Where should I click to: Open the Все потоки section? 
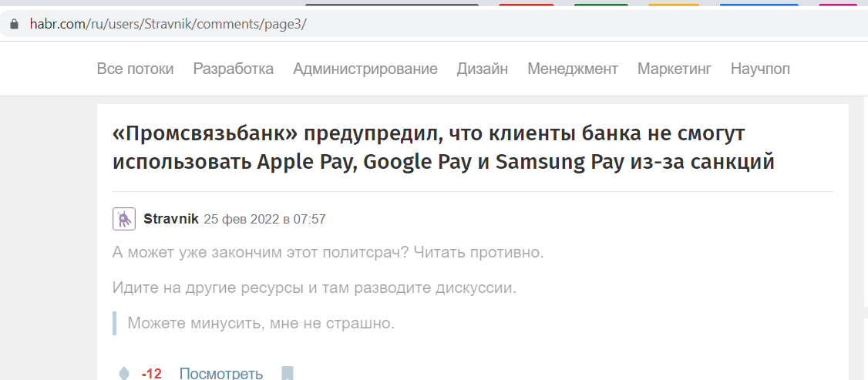pos(135,69)
